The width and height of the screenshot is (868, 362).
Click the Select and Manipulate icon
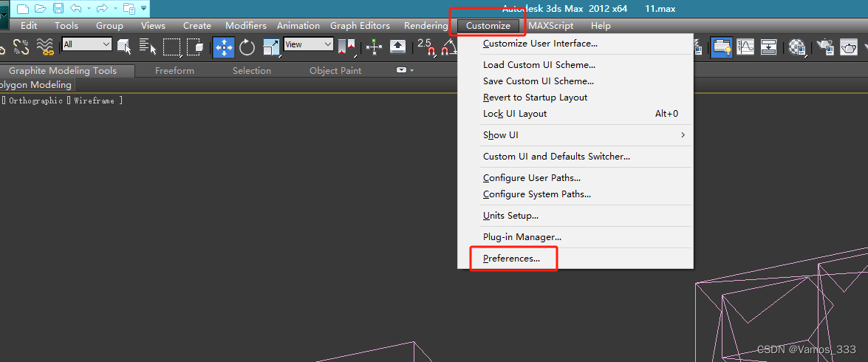click(x=375, y=47)
